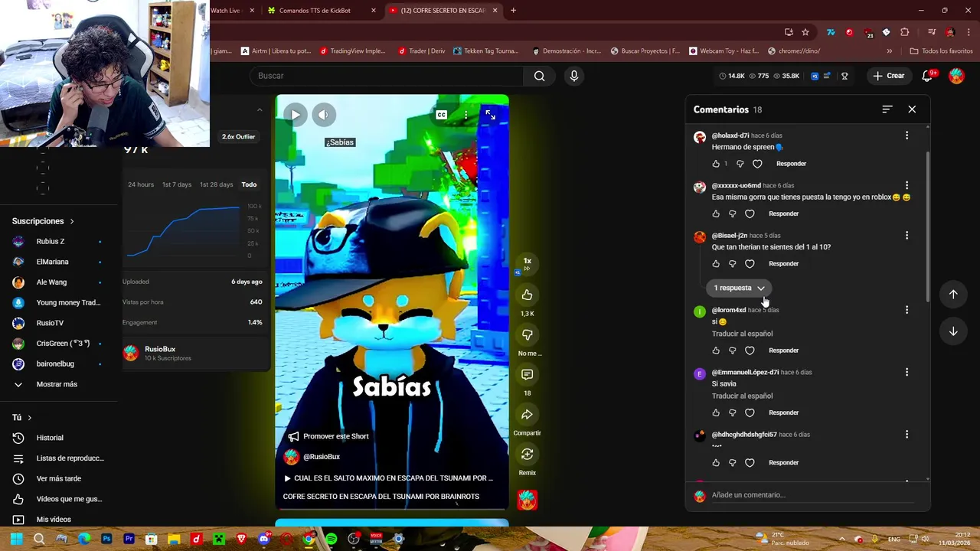The height and width of the screenshot is (551, 980).
Task: Dislike the Short with thumbs down
Action: point(527,334)
